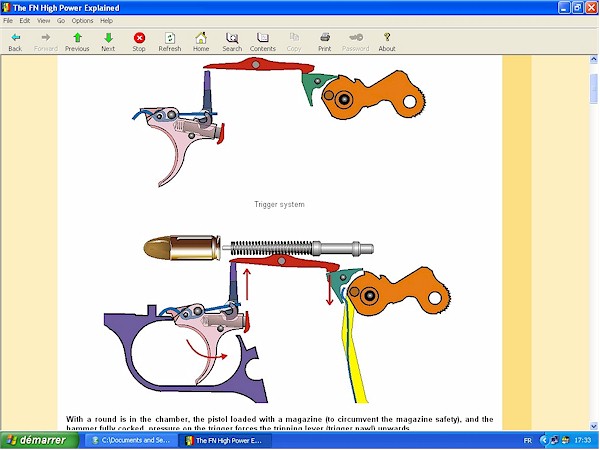Close the FN High Power window
This screenshot has height=450, width=600.
point(592,8)
